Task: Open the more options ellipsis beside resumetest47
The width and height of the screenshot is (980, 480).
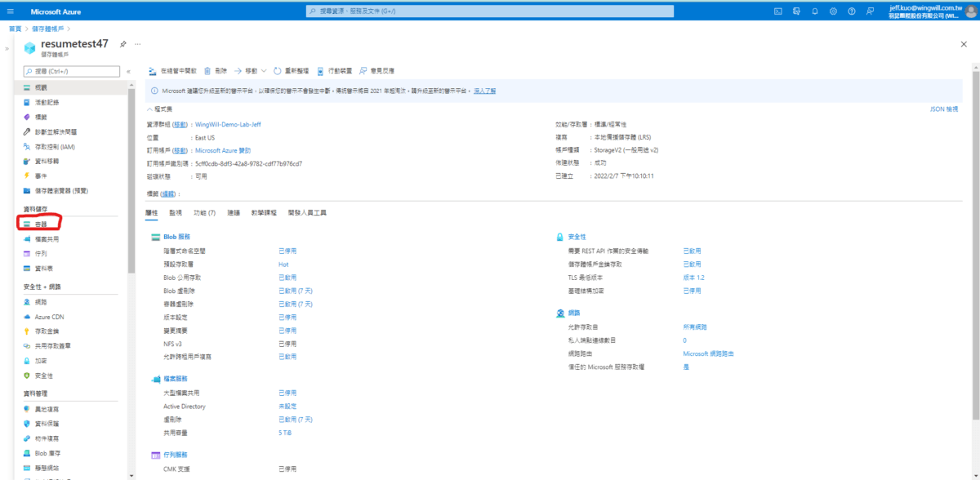Action: [x=137, y=44]
